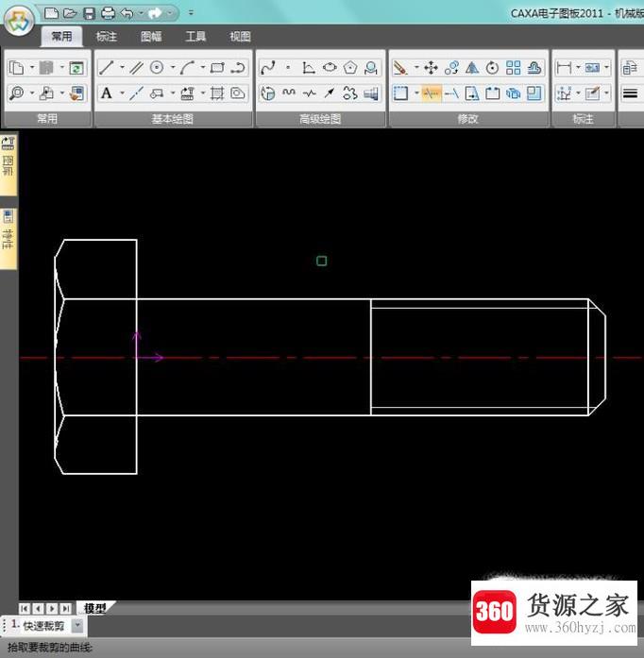
Task: Switch to the 工具 ribbon tab
Action: pos(195,37)
